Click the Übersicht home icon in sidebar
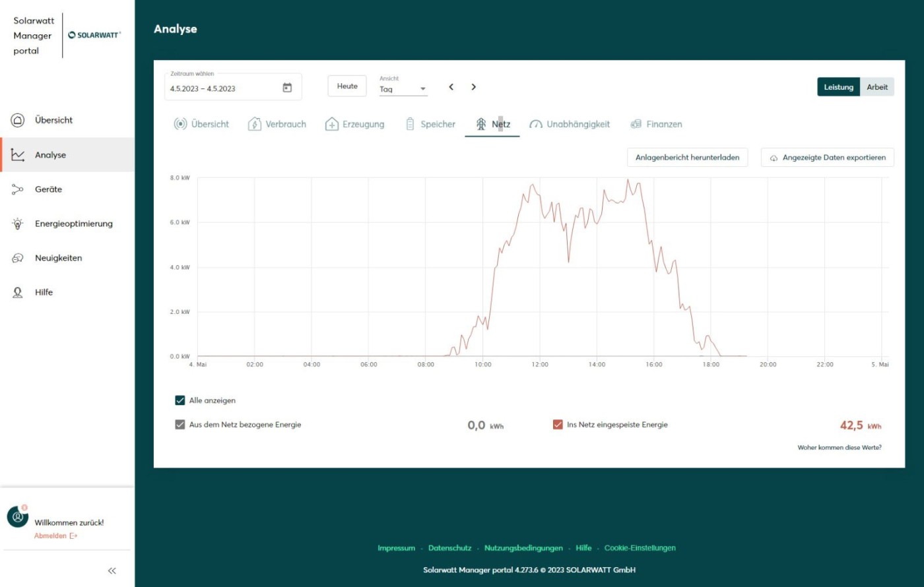 (x=18, y=120)
